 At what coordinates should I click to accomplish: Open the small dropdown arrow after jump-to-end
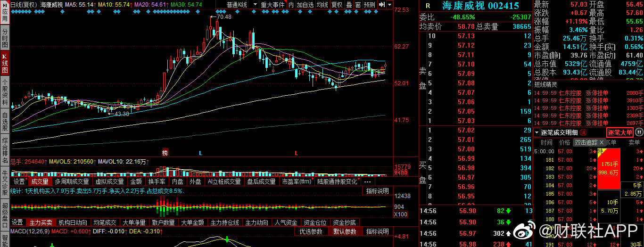tap(390, 4)
